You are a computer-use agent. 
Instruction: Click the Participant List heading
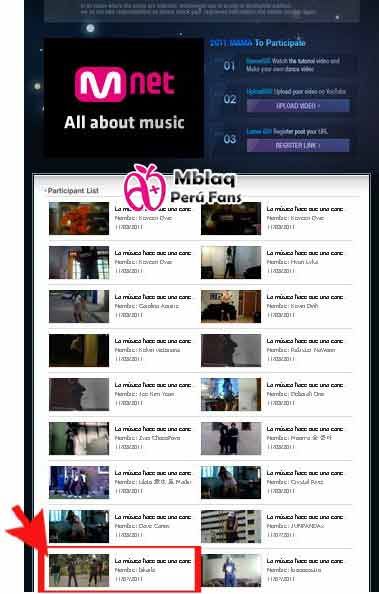click(73, 191)
